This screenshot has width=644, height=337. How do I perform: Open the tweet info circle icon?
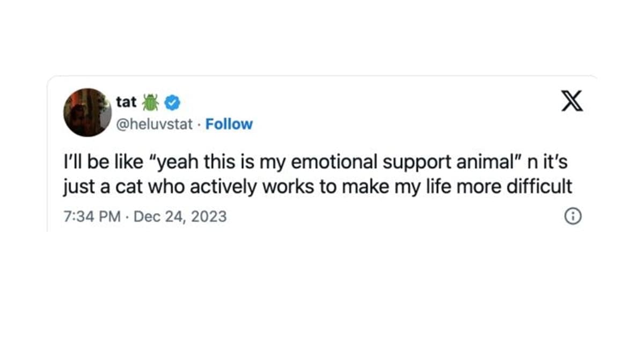pos(573,216)
